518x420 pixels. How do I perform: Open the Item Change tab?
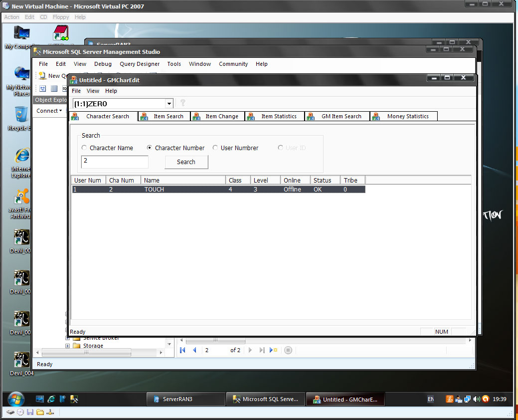point(217,116)
